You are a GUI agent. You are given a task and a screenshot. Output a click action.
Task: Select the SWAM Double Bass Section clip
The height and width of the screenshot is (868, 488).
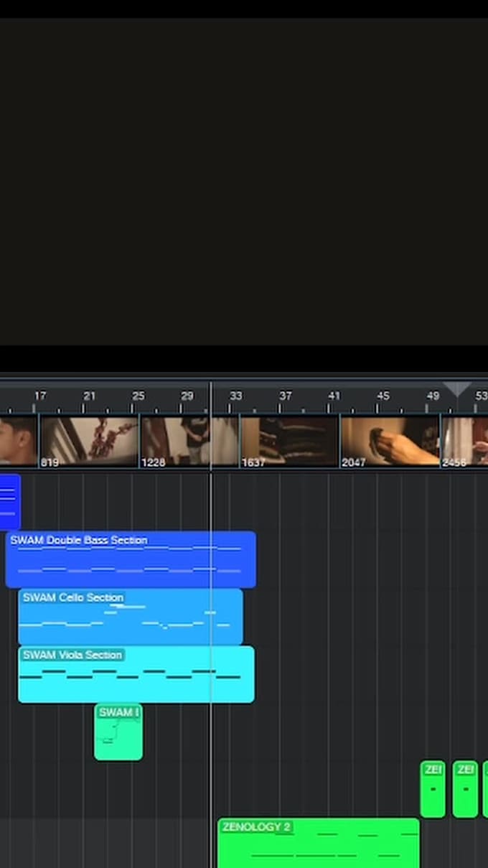click(131, 559)
